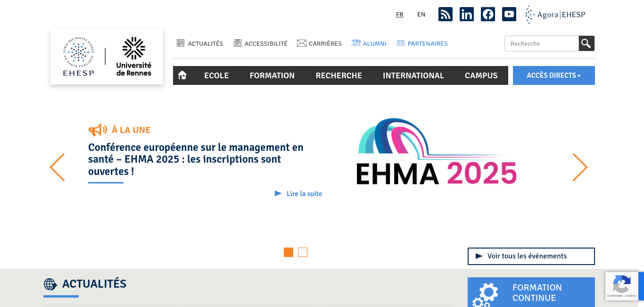
Task: Click the EHESP Université de Rennes logo
Action: pyautogui.click(x=107, y=57)
